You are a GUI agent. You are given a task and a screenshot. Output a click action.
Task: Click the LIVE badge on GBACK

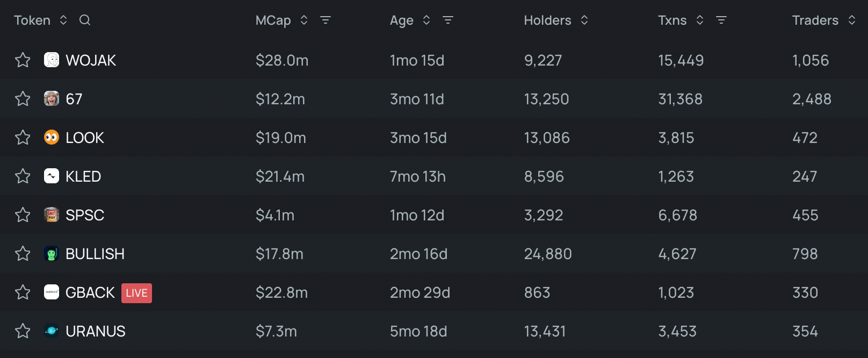[136, 293]
